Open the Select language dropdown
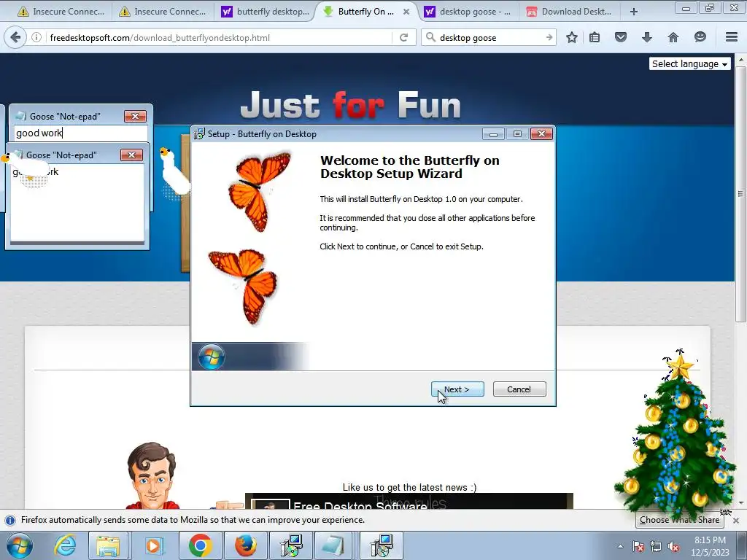The height and width of the screenshot is (560, 747). (x=689, y=64)
